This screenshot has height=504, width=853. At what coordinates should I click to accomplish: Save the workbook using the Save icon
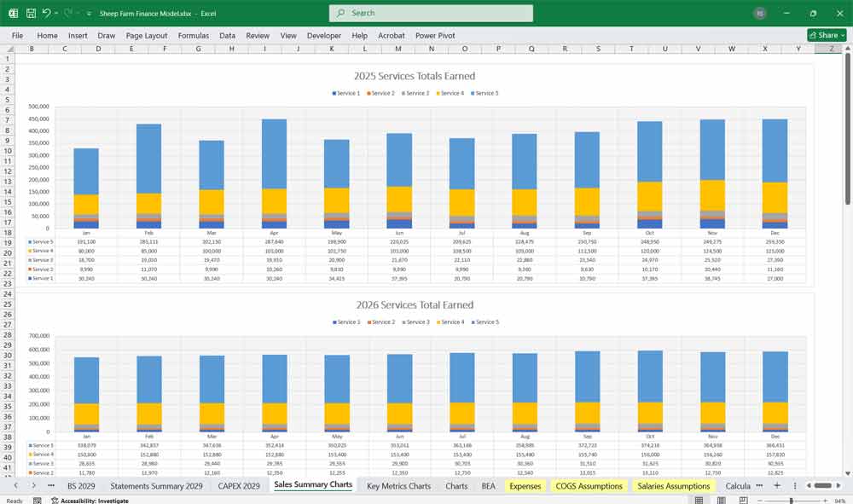[x=30, y=13]
